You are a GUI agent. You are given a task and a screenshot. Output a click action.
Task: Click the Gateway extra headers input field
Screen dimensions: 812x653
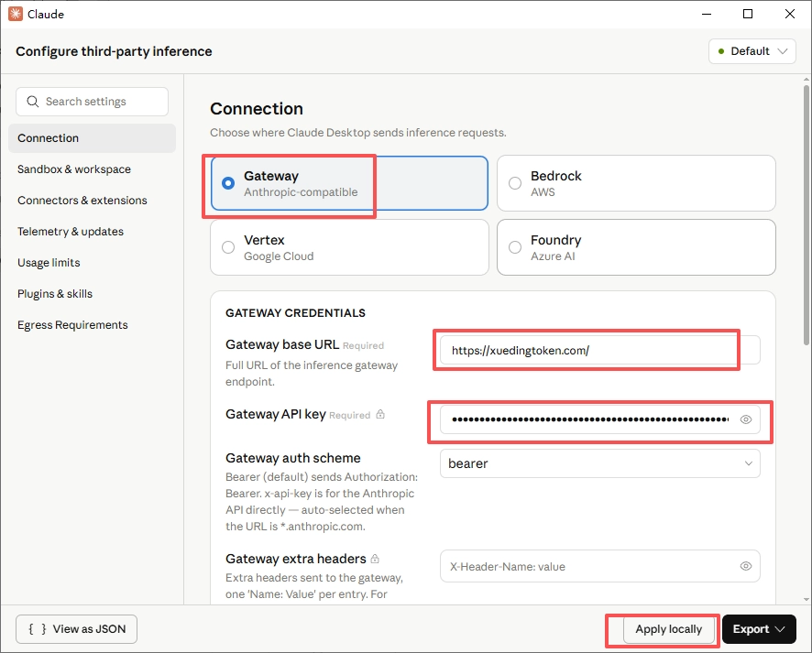(x=599, y=566)
